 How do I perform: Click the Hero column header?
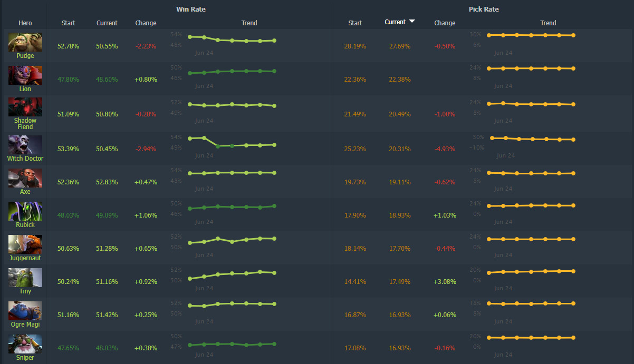(x=25, y=23)
